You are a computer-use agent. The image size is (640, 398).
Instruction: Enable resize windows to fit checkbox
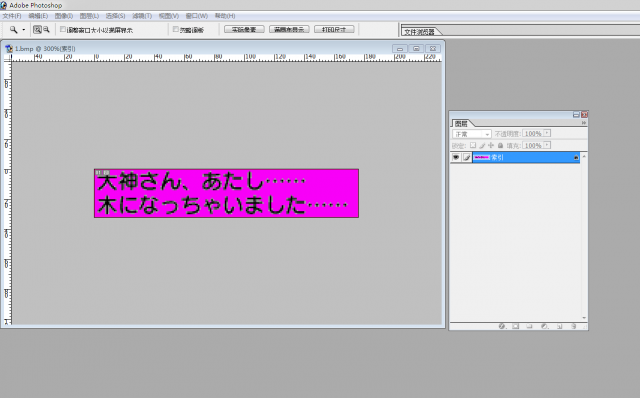(62, 29)
